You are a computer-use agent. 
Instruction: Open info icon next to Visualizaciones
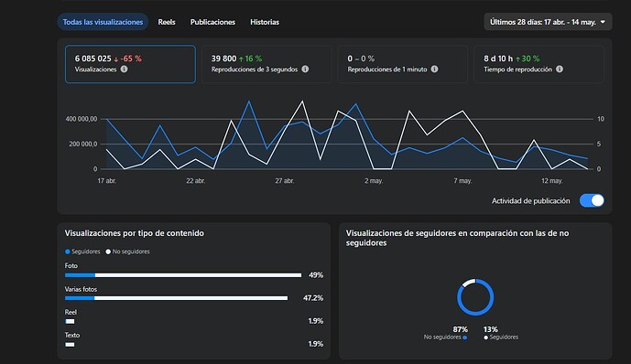point(124,70)
